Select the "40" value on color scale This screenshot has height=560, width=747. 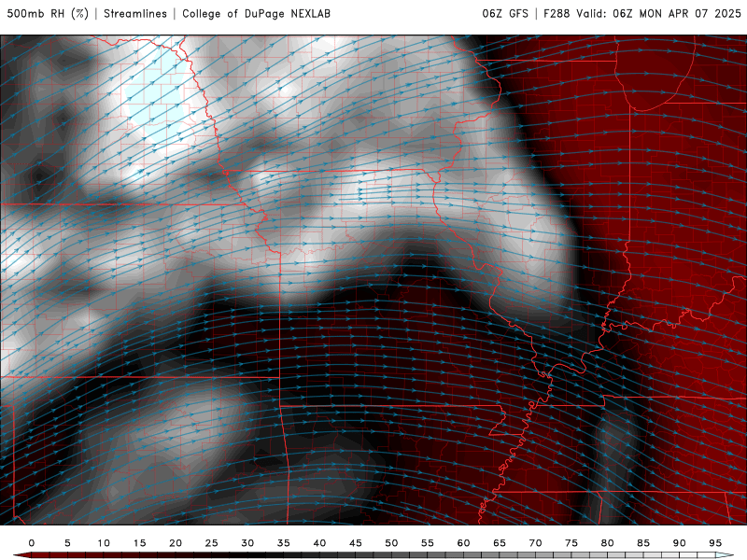[319, 543]
